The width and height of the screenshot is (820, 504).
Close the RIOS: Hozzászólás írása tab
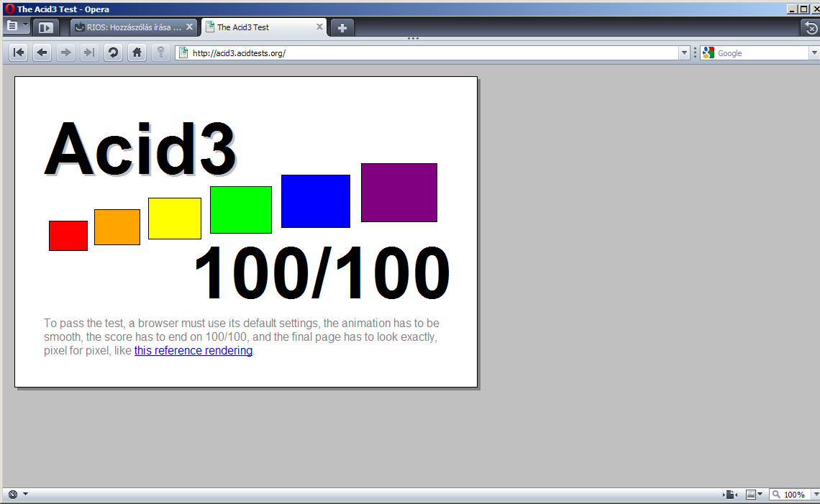point(190,27)
